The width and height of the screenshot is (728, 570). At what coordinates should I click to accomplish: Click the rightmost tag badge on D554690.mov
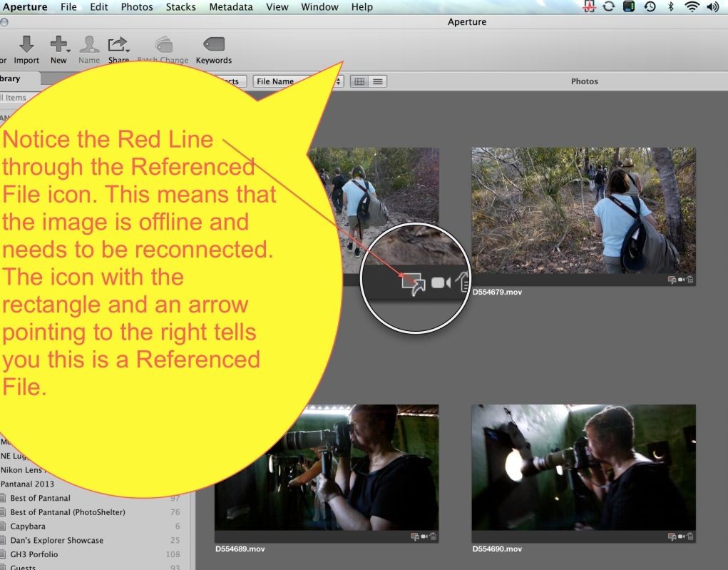(690, 536)
